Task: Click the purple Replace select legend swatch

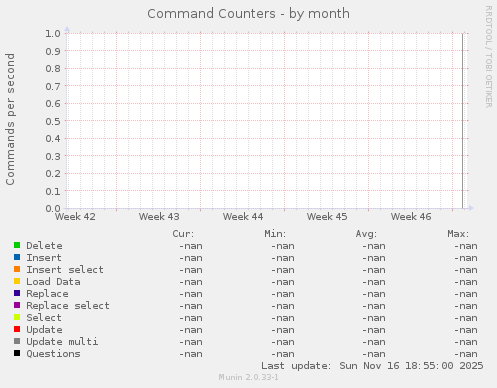Action: tap(17, 305)
